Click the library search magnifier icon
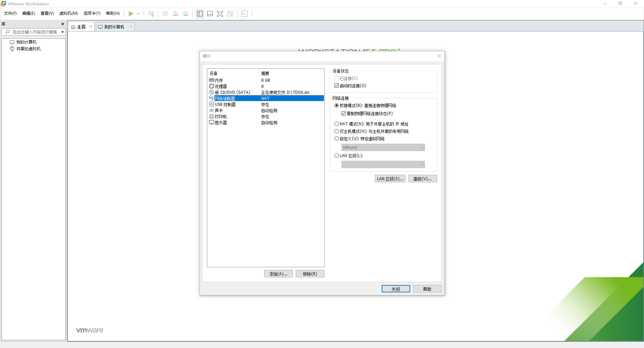 tap(7, 32)
